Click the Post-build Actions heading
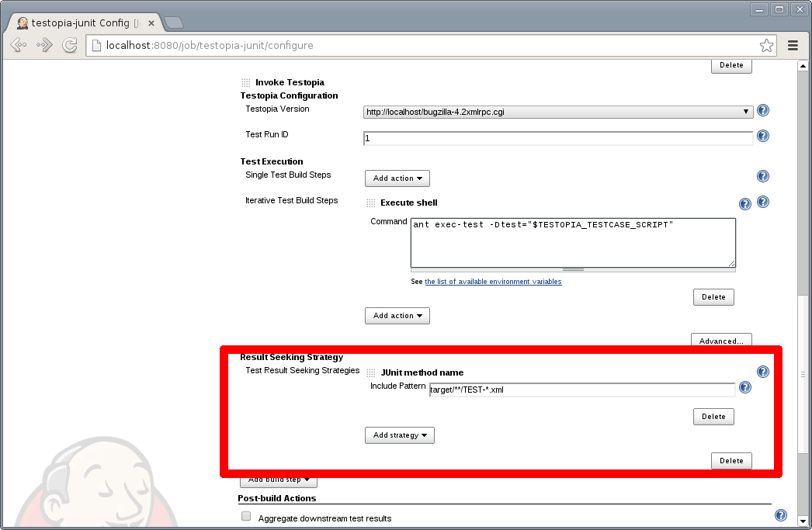This screenshot has width=812, height=530. click(x=277, y=498)
